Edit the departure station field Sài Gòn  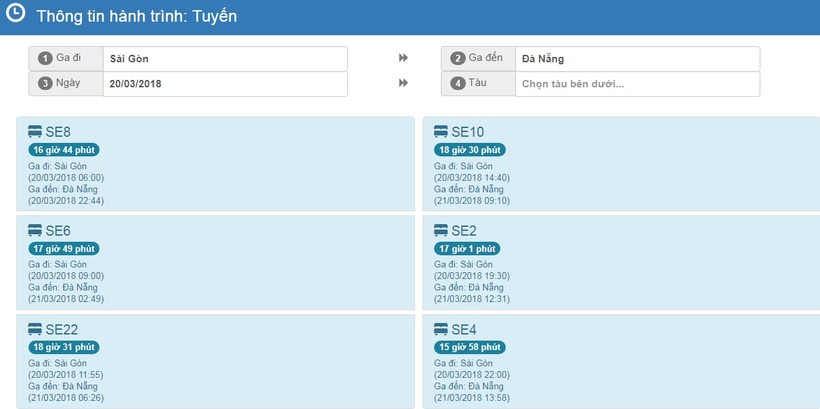click(225, 59)
